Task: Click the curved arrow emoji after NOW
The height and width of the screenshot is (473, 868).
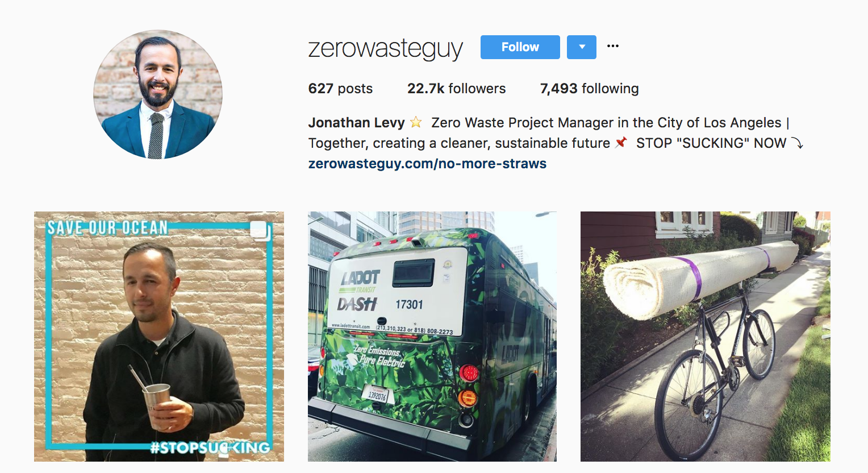Action: pyautogui.click(x=798, y=143)
